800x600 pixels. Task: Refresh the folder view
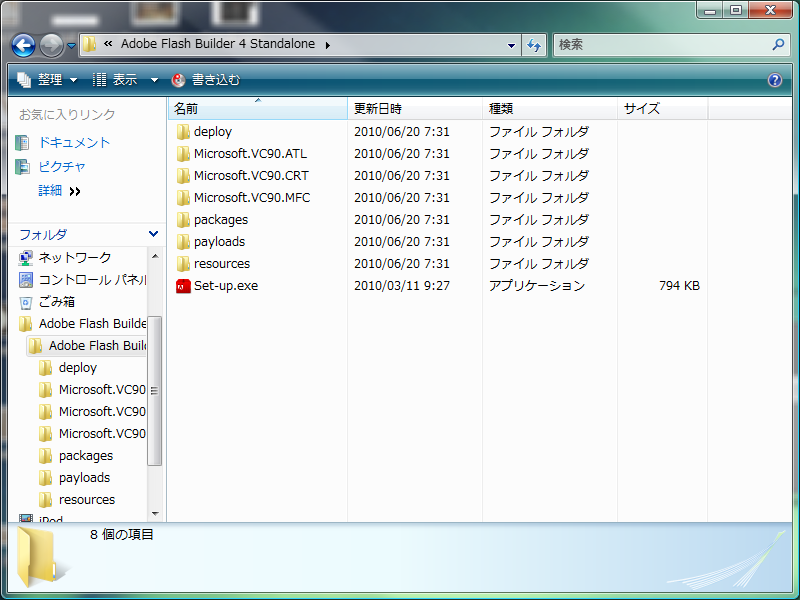click(x=534, y=46)
